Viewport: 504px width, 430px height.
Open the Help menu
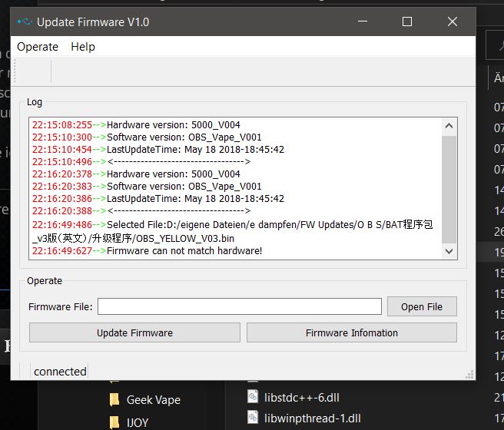click(x=83, y=47)
